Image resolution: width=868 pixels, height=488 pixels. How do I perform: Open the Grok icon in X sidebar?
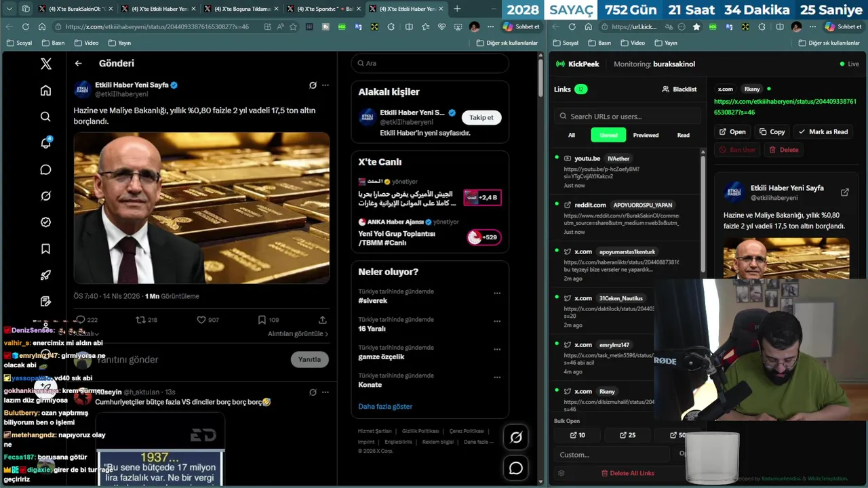(x=45, y=196)
